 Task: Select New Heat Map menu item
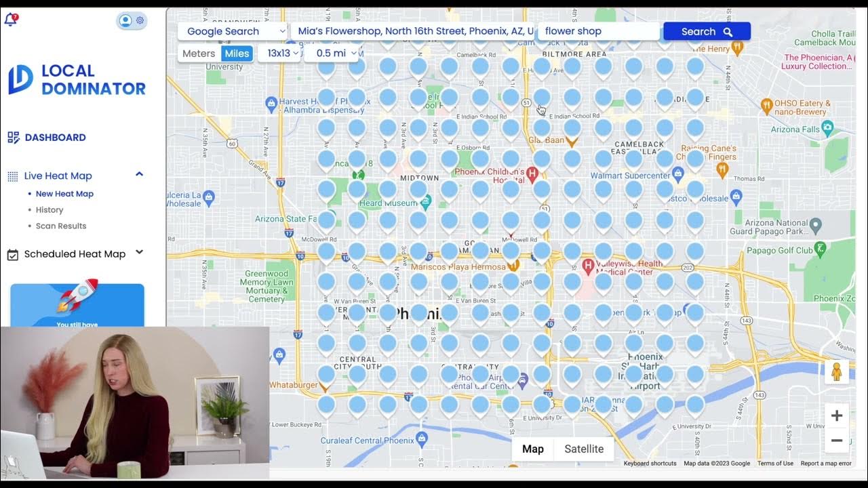point(64,194)
